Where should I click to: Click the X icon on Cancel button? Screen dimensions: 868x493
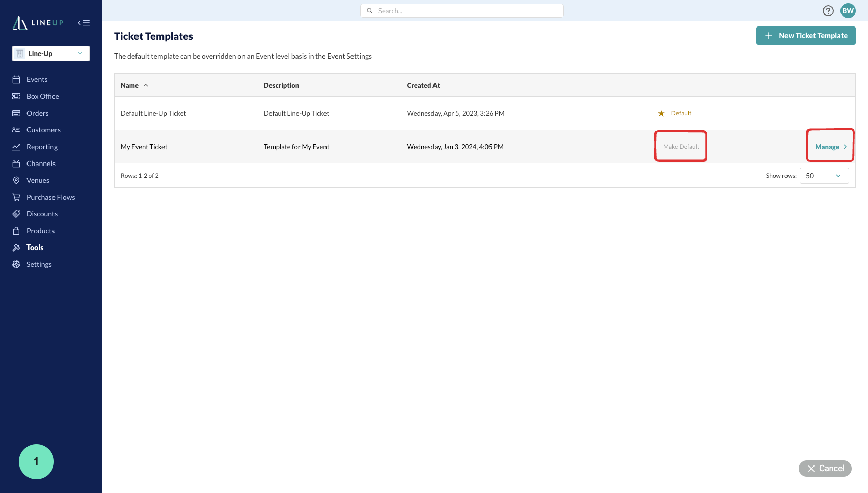coord(811,469)
